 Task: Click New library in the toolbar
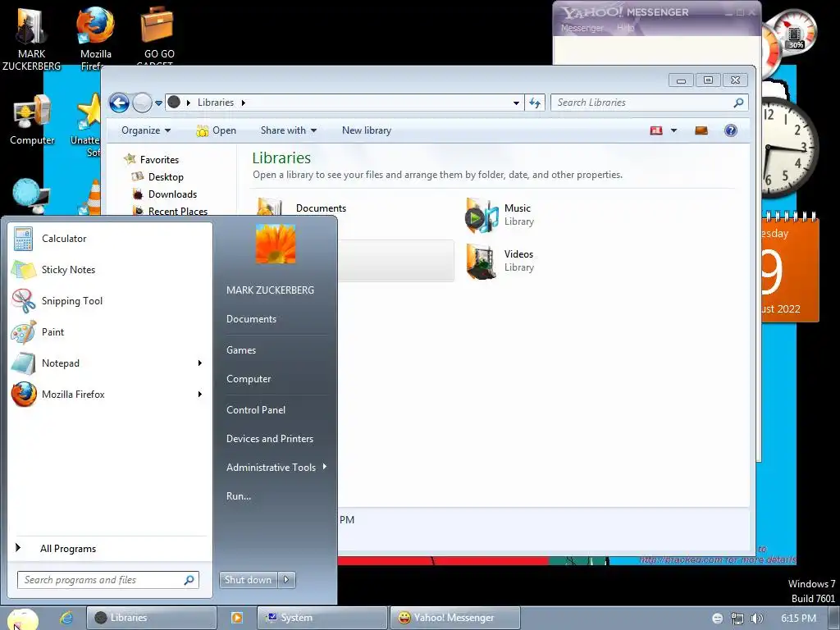coord(367,130)
